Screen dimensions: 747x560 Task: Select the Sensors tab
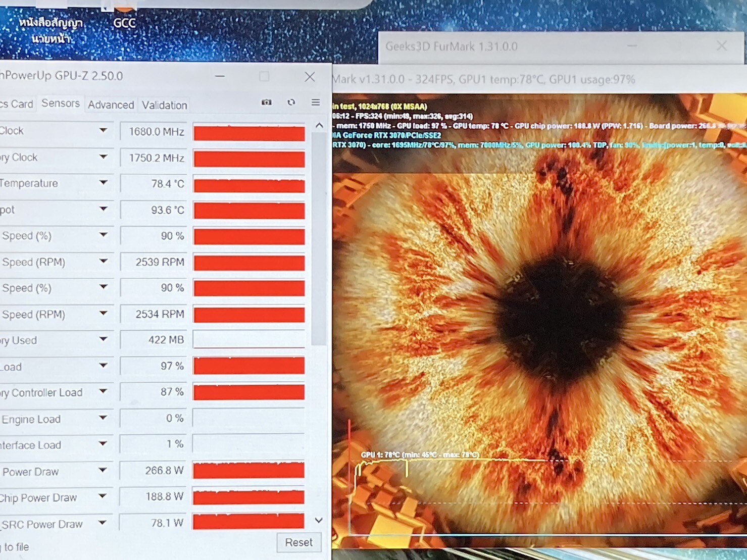61,104
